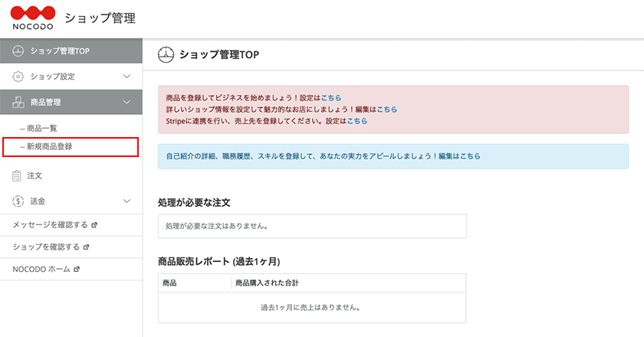644x337 pixels.
Task: Click external link icon beside メッセージを確認する
Action: (94, 225)
